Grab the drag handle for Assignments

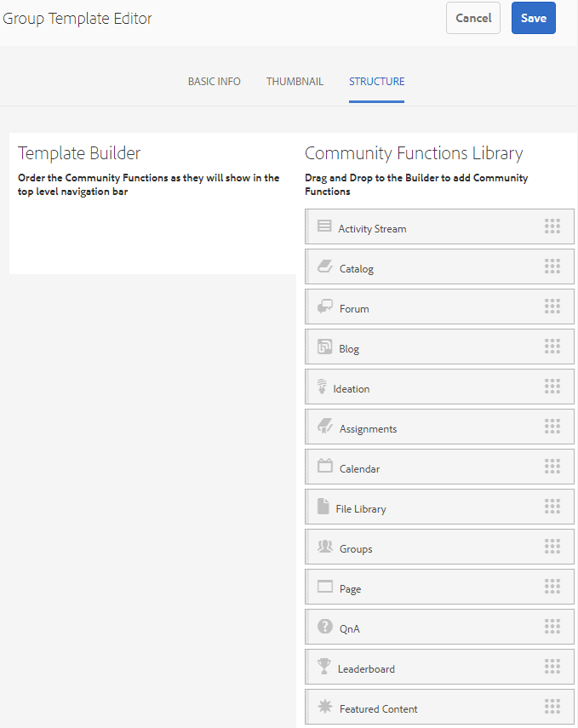(552, 426)
